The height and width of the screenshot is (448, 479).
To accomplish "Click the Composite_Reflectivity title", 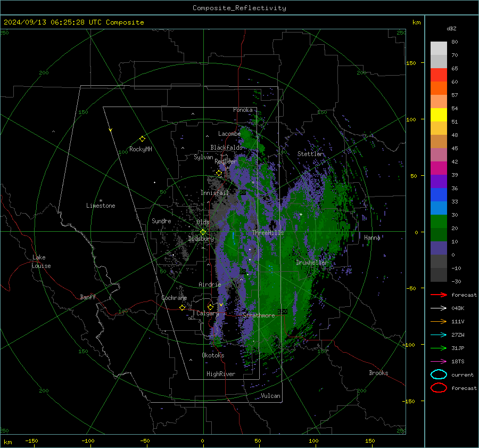I will coord(239,8).
